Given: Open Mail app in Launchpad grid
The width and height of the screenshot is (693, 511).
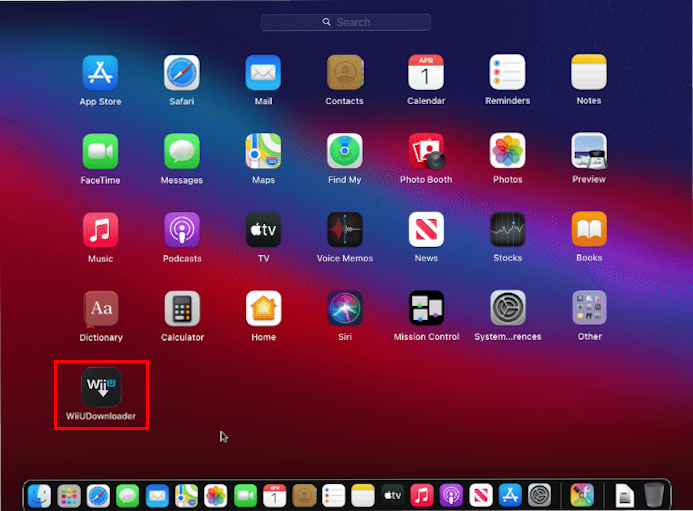Looking at the screenshot, I should (263, 73).
